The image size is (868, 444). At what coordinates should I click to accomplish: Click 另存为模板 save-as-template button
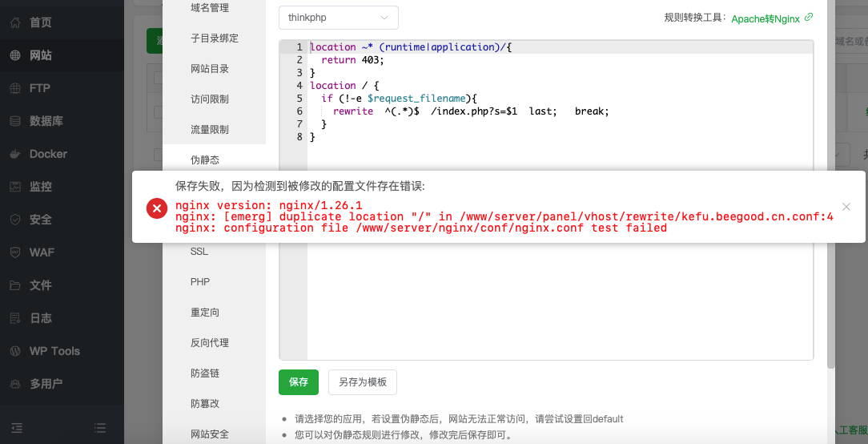pos(363,382)
